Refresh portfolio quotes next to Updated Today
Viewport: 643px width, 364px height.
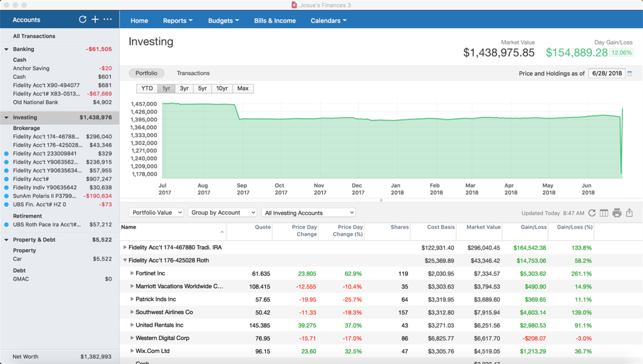tap(592, 213)
